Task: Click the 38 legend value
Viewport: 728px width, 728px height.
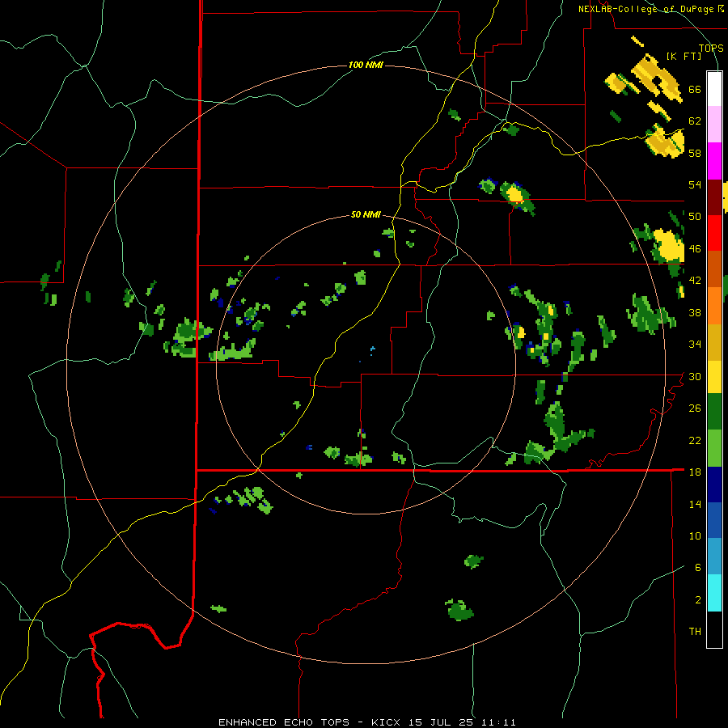Action: (695, 312)
